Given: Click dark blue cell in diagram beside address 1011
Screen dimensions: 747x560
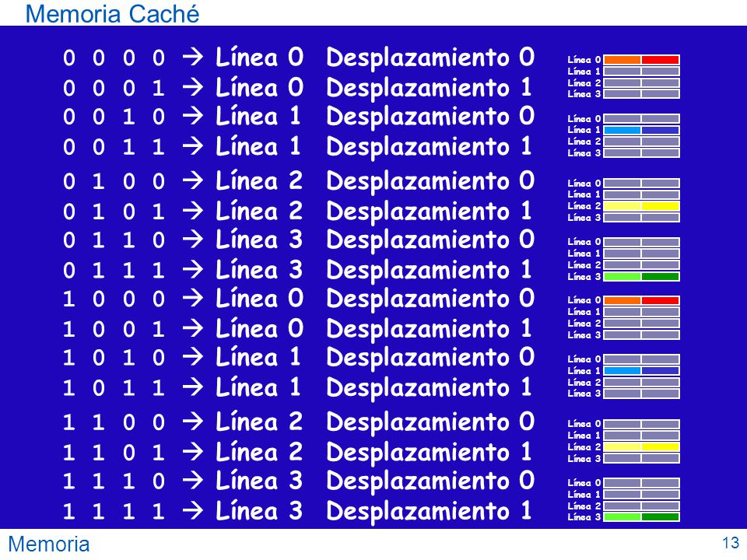Looking at the screenshot, I should pos(660,371).
